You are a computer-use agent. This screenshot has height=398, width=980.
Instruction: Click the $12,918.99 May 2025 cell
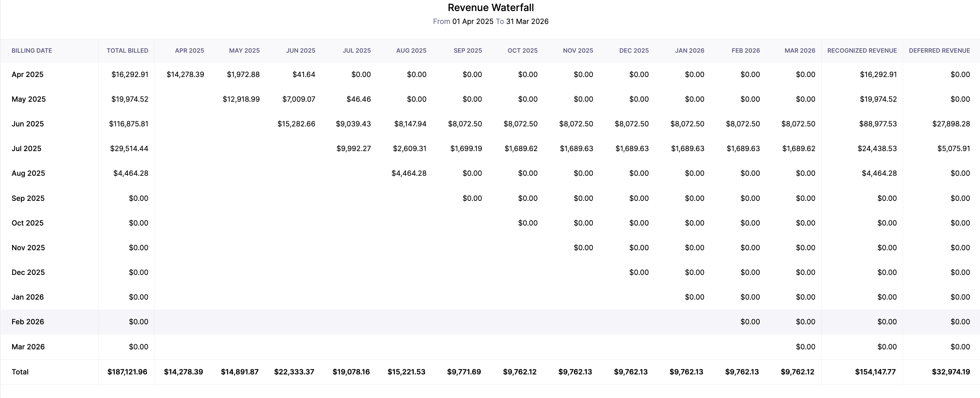coord(241,99)
